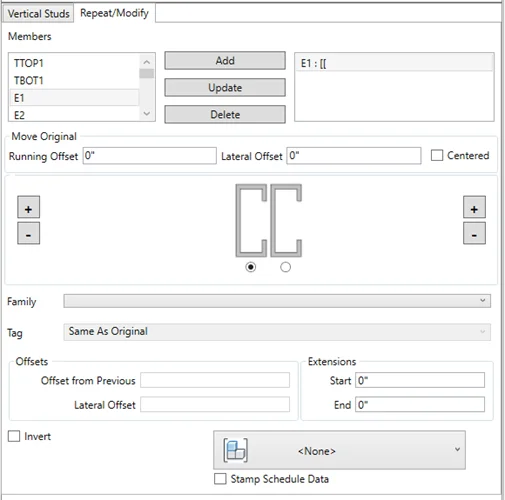Enable the Centered checkbox
This screenshot has width=505, height=500.
[437, 156]
